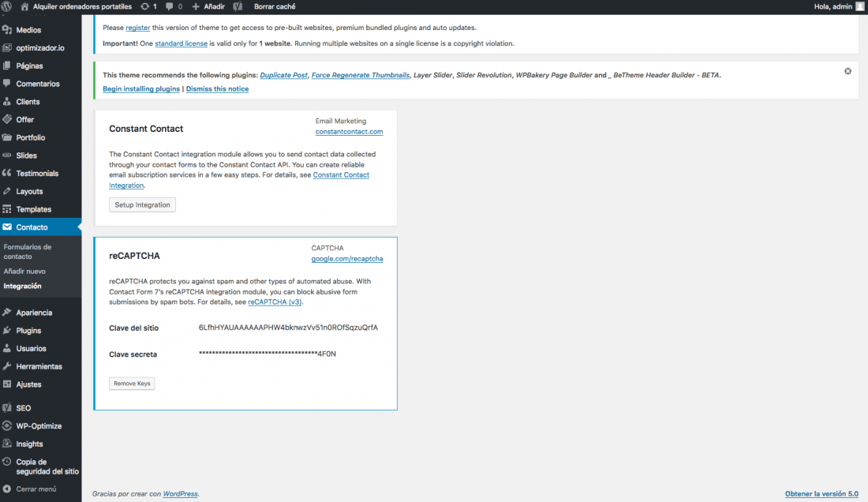Click the site key value 6LfhHYAUAAAAA...
This screenshot has width=868, height=502.
(288, 328)
